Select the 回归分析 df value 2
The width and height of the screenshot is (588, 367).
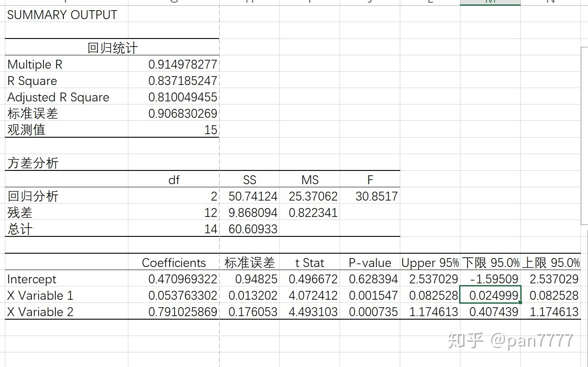[214, 196]
